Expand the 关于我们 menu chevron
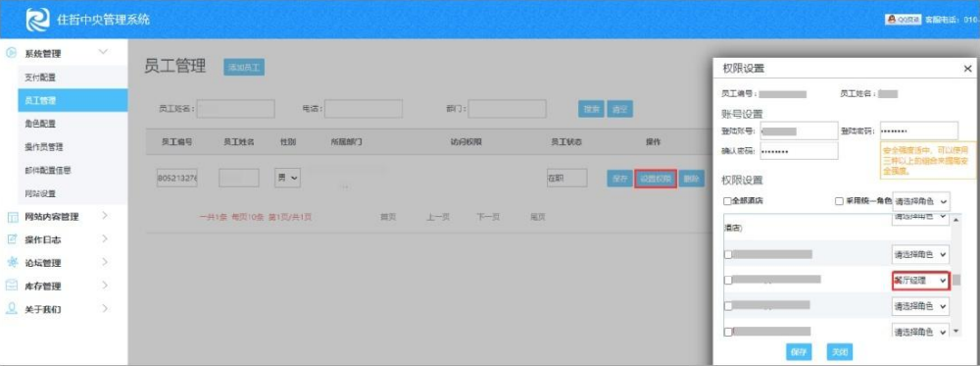Viewport: 980px width, 366px height. (x=105, y=309)
